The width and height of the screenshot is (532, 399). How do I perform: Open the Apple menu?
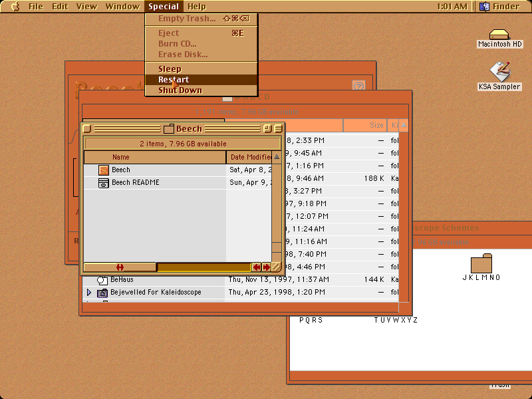[15, 7]
